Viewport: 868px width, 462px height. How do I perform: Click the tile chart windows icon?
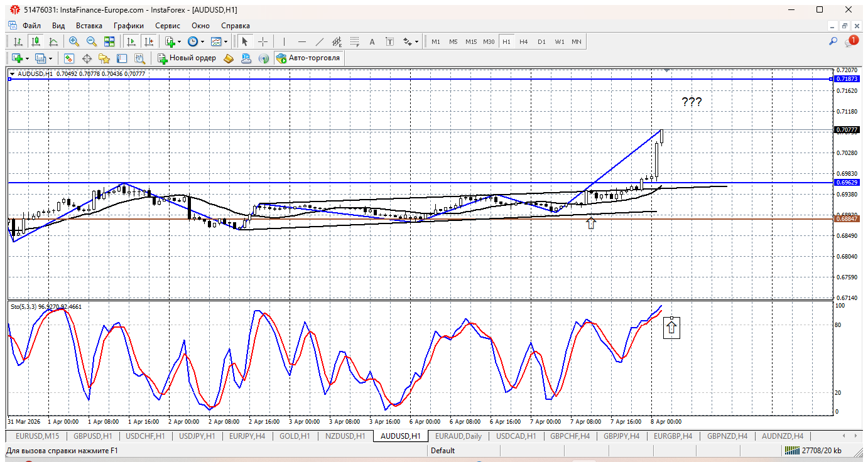pos(109,41)
